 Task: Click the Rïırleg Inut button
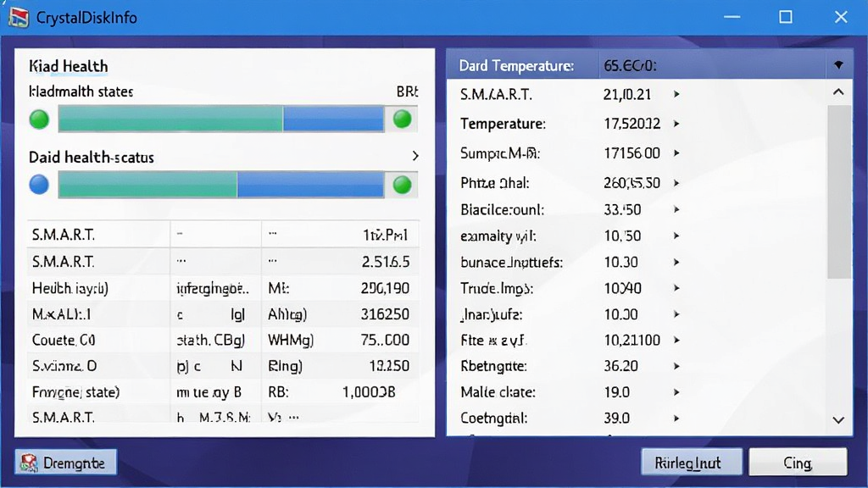pyautogui.click(x=692, y=463)
